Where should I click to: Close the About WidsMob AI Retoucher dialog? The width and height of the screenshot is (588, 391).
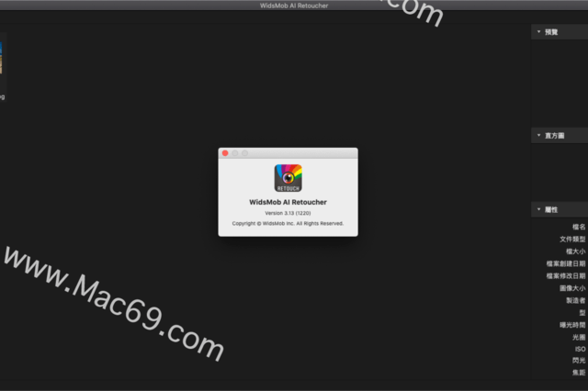coord(225,153)
